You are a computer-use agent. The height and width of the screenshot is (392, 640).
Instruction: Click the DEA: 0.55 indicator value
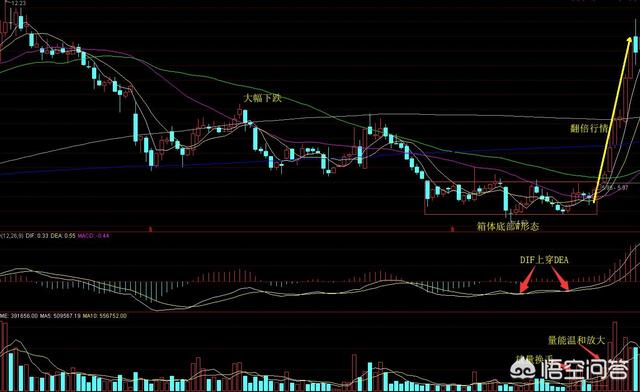[63, 236]
